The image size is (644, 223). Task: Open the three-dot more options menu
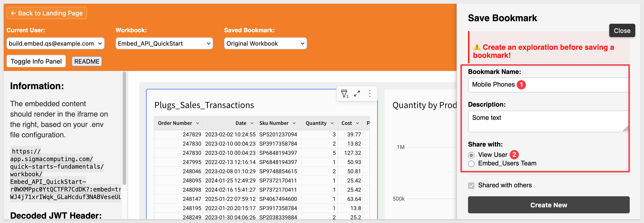point(370,94)
